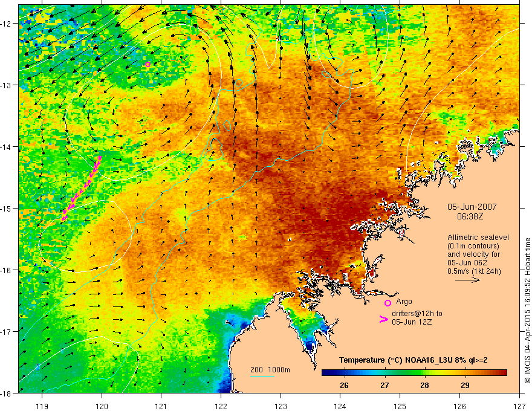Click the '126' longitude axis label
The width and height of the screenshot is (532, 411).
click(459, 406)
